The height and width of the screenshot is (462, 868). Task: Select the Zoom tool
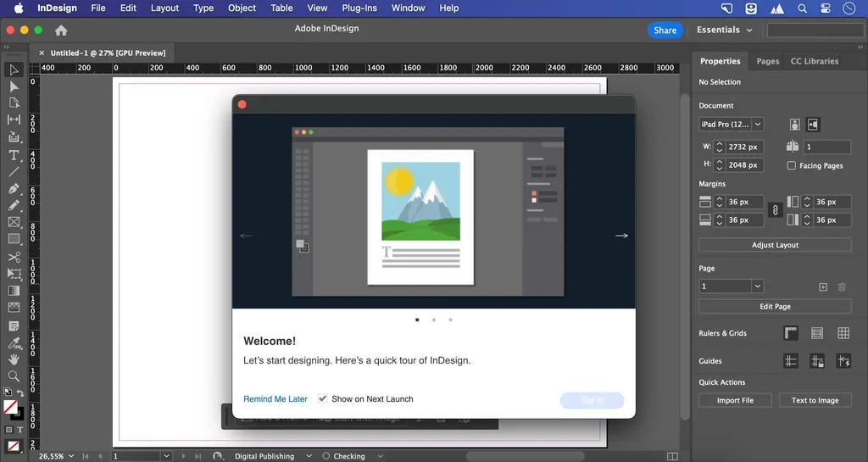[x=14, y=376]
